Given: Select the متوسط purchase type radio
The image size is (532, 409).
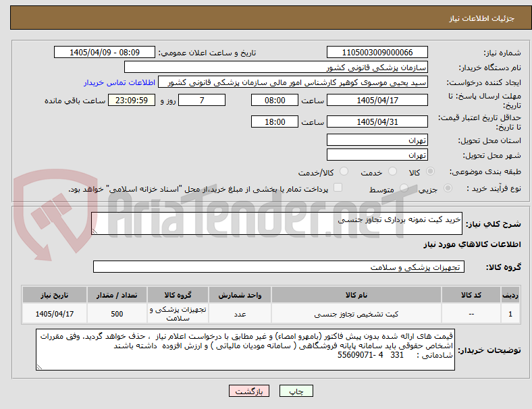Looking at the screenshot, I should [404, 188].
